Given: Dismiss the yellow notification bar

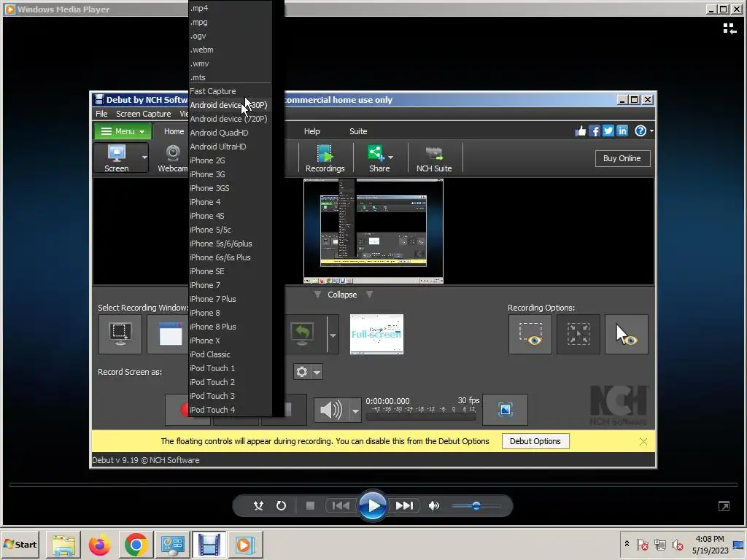Looking at the screenshot, I should click(643, 441).
